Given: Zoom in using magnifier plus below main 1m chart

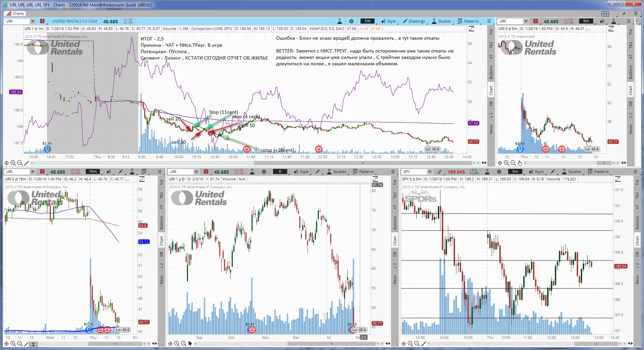Looking at the screenshot, I should [13, 163].
